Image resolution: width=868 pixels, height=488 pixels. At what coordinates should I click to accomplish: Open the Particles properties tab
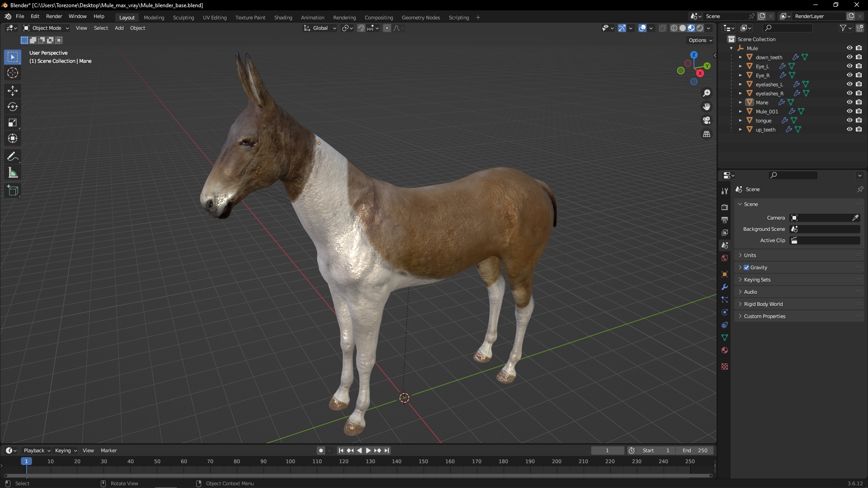click(725, 300)
